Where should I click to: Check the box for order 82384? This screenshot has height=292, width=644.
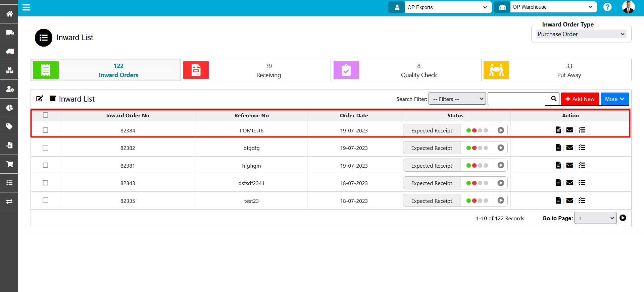(46, 130)
